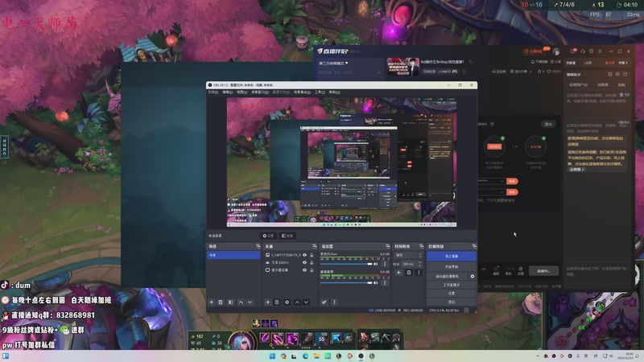Toggle lock on the first source
Screen dimensions: 644x362
click(312, 255)
